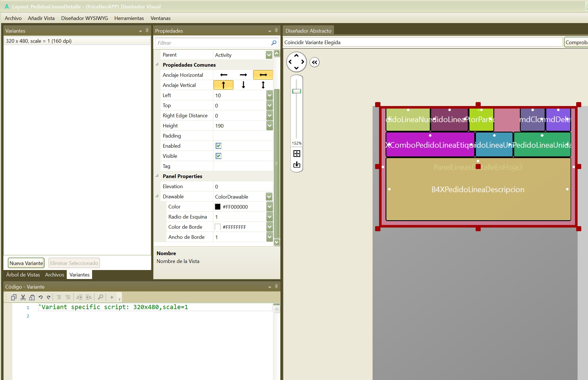Click the copy icon in code toolbar
588x380 pixels.
click(x=14, y=297)
